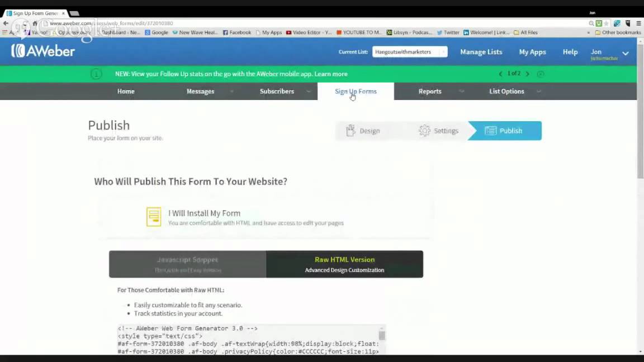Image resolution: width=644 pixels, height=362 pixels.
Task: Click the Settings gear step icon
Action: click(424, 131)
